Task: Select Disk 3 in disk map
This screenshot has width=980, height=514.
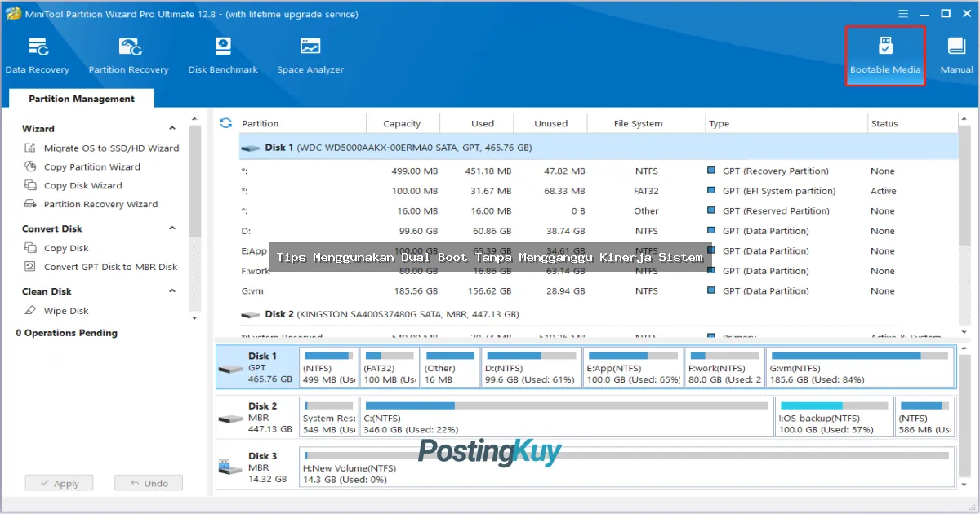Action: pos(256,467)
